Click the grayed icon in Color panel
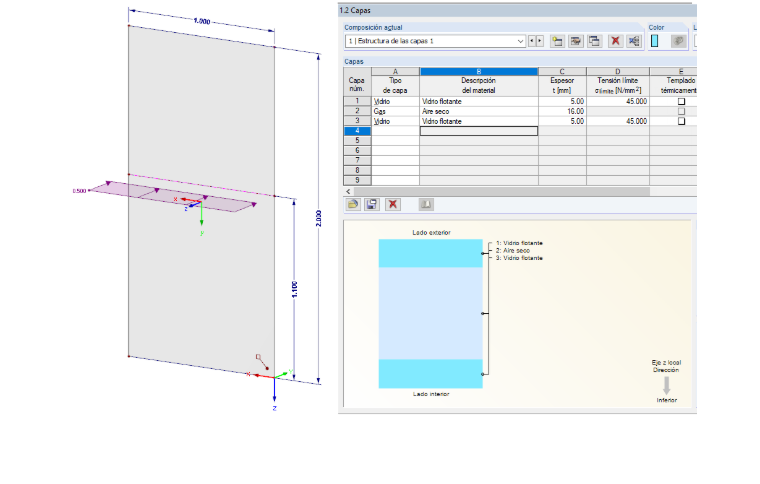The height and width of the screenshot is (484, 760). [679, 41]
